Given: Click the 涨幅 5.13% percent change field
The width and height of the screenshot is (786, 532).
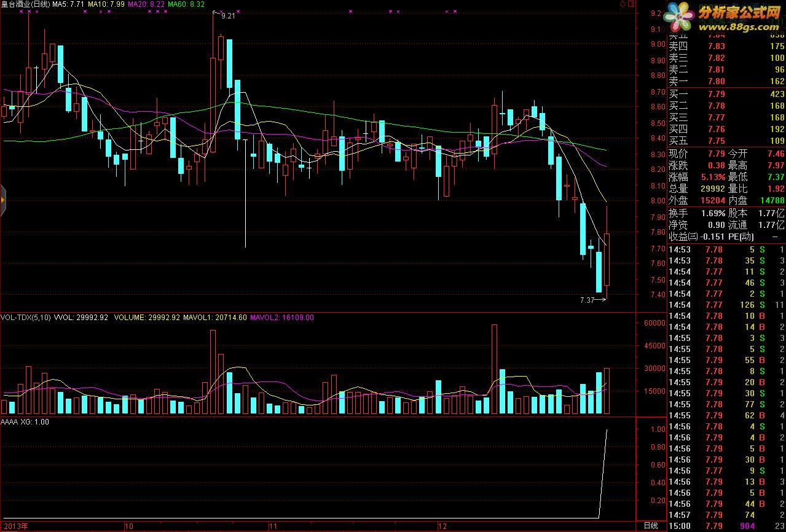Looking at the screenshot, I should click(x=697, y=177).
